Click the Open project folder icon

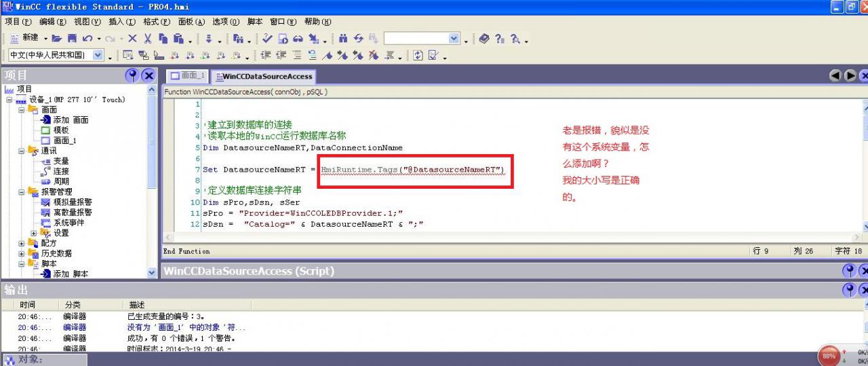tap(57, 39)
